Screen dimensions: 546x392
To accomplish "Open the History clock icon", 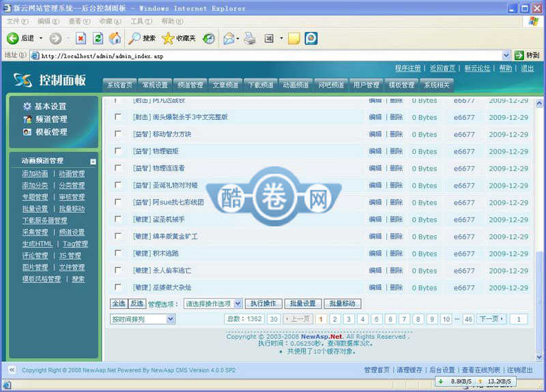I will pyautogui.click(x=209, y=38).
